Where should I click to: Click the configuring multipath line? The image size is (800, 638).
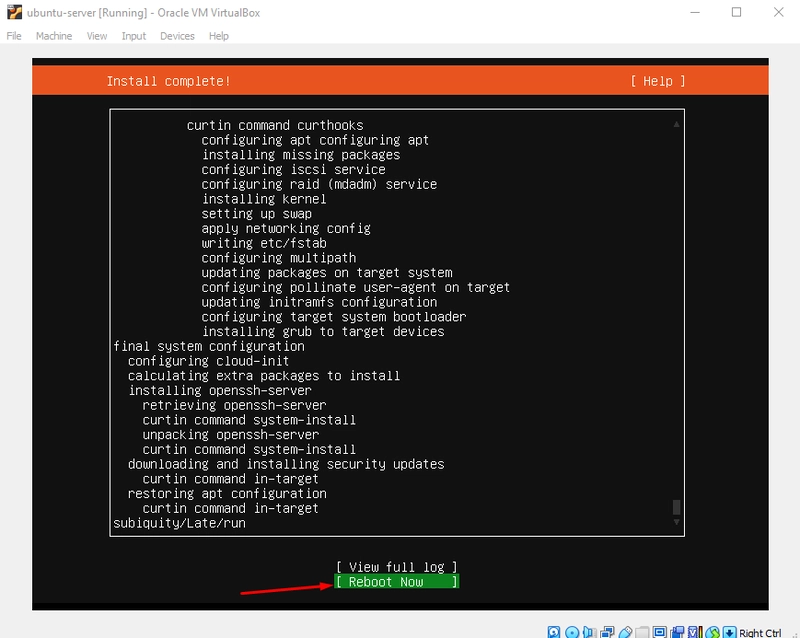coord(279,258)
